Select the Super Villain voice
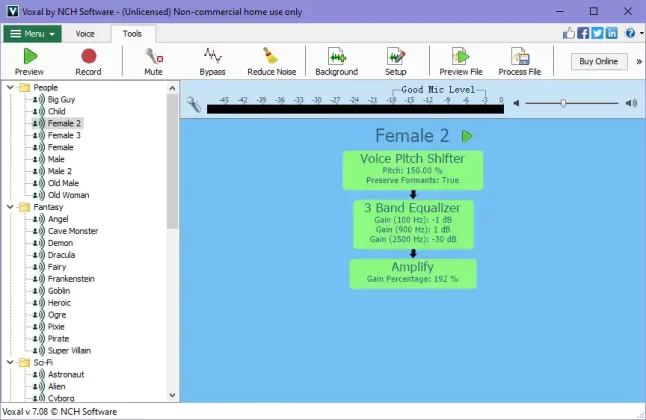This screenshot has width=646, height=420. (69, 350)
